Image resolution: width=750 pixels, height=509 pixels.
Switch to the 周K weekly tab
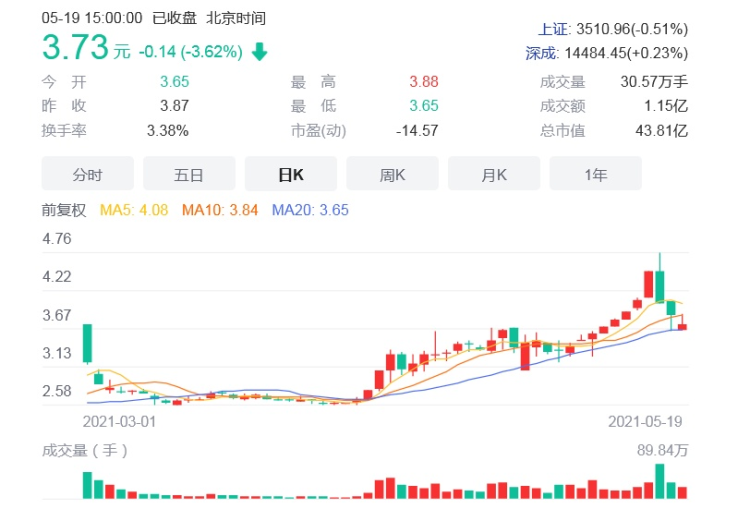pos(393,174)
